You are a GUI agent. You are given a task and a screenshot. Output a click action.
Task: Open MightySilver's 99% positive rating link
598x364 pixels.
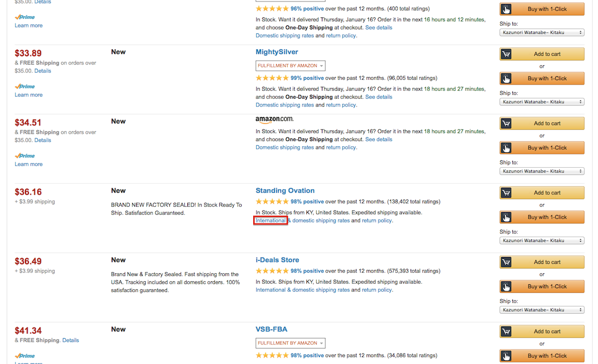coord(307,78)
